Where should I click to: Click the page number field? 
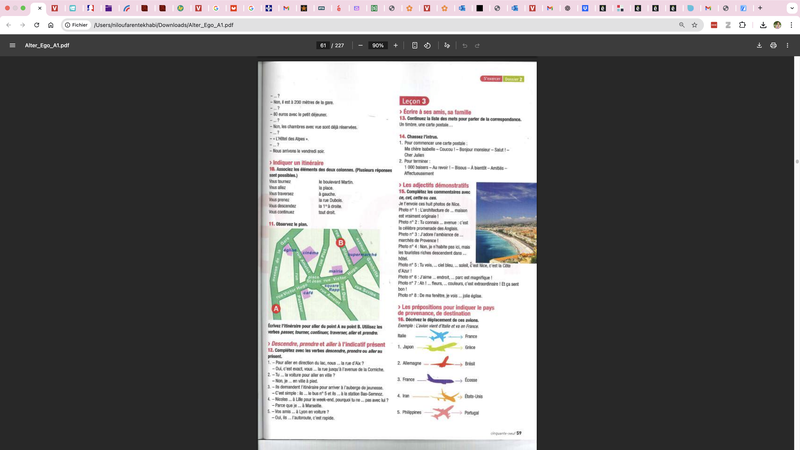(x=323, y=45)
